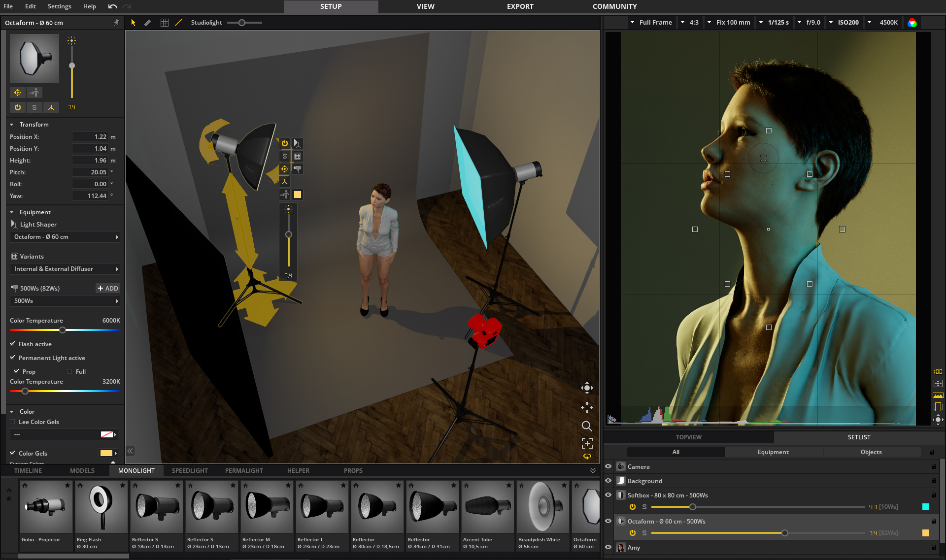This screenshot has height=560, width=946.
Task: Open the Light Shaper Octaform dropdown
Action: click(x=65, y=237)
